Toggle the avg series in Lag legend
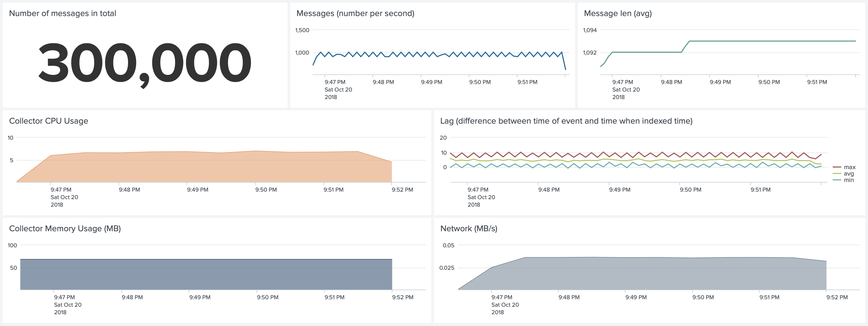This screenshot has width=868, height=326. point(848,174)
